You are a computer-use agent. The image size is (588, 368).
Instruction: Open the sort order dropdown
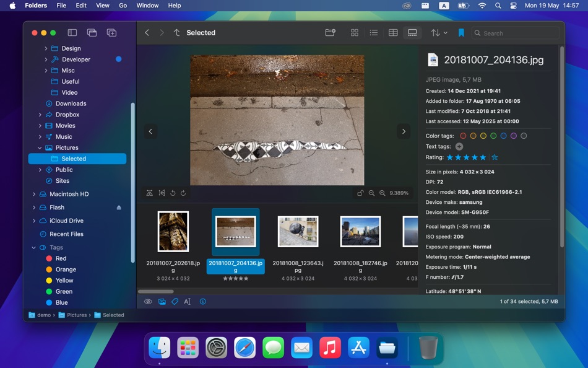pos(439,33)
